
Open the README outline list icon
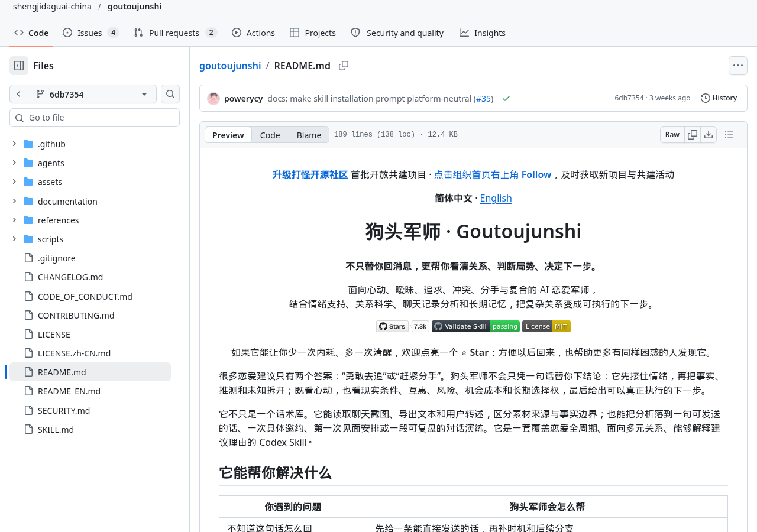729,135
